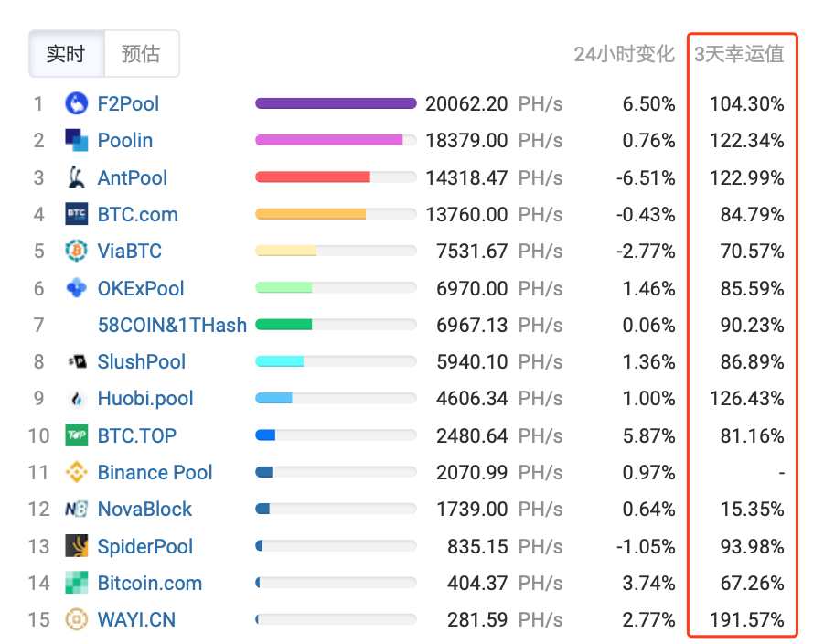Click the ViaBTC logo icon
Viewport: 813px width, 644px height.
(76, 251)
